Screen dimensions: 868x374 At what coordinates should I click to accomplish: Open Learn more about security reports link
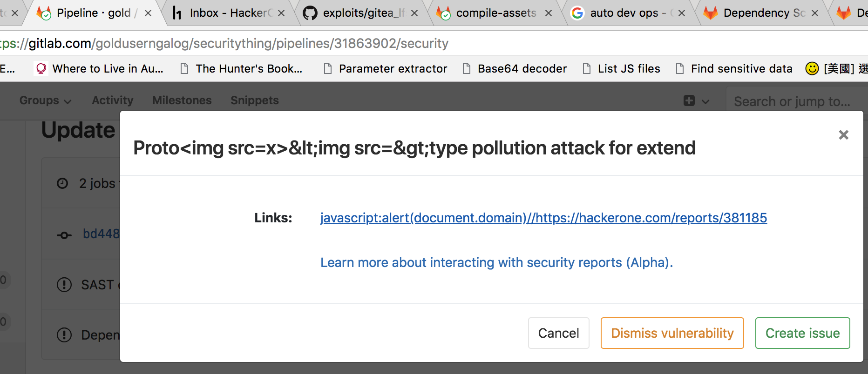(x=496, y=262)
